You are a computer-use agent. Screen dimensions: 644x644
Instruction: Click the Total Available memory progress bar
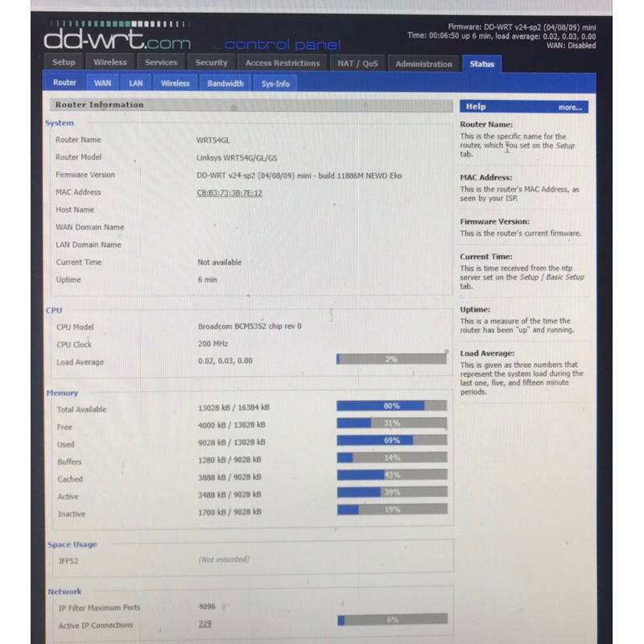(x=391, y=407)
